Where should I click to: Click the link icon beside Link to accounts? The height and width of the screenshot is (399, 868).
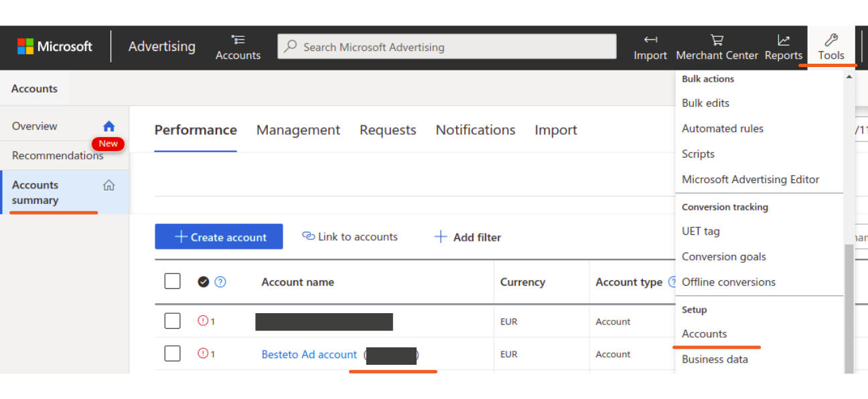309,236
